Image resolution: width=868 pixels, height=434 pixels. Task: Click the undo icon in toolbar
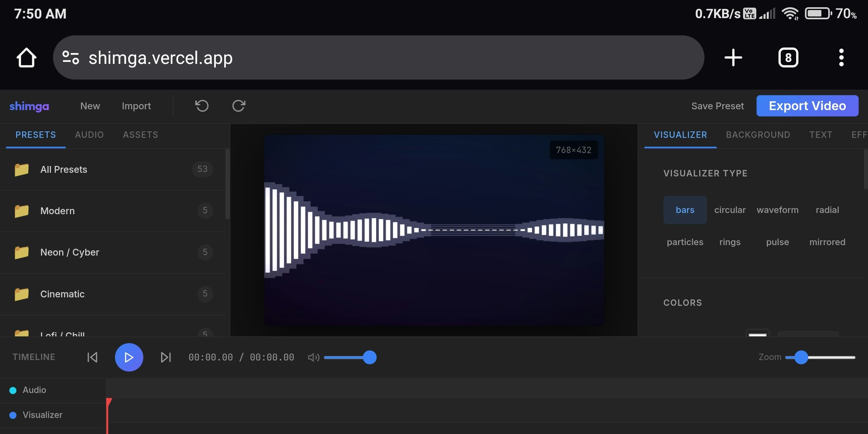pos(202,106)
